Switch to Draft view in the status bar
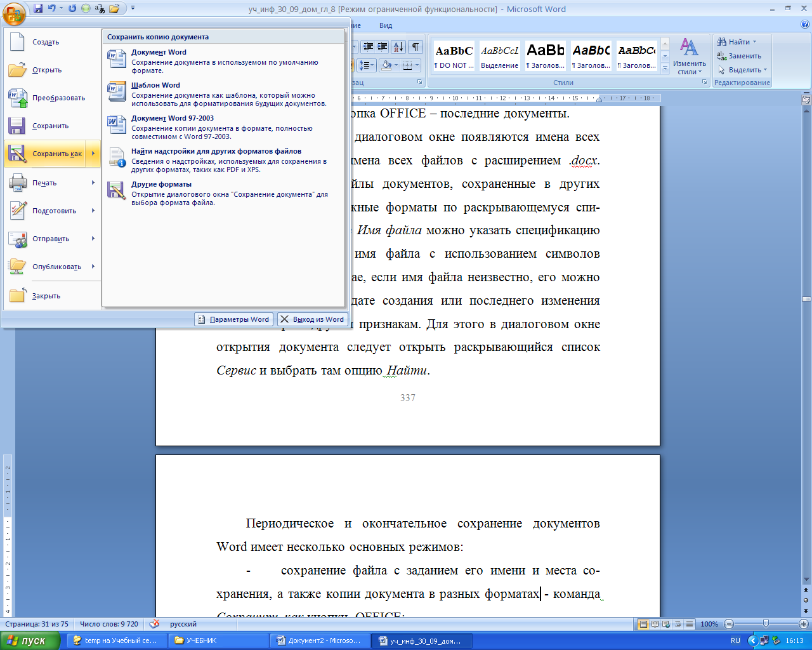 689,624
